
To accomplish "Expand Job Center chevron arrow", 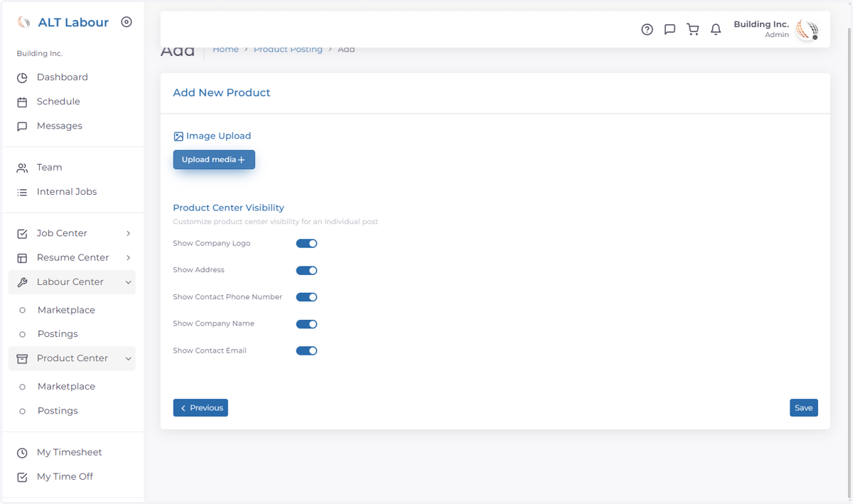I will click(128, 233).
